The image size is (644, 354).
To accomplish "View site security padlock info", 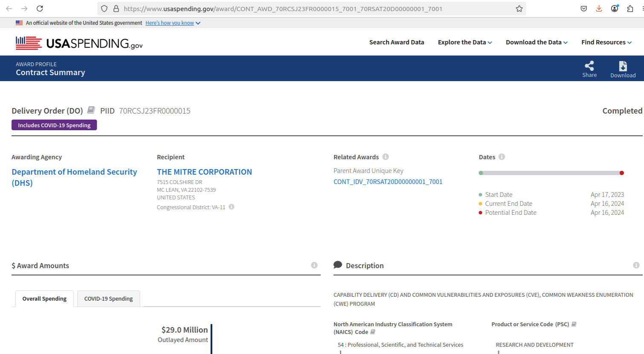I will [x=116, y=9].
